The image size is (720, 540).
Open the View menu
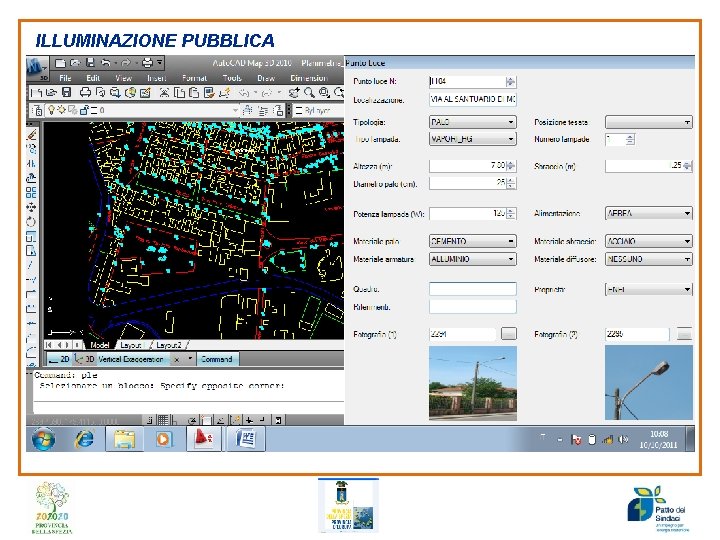click(123, 78)
